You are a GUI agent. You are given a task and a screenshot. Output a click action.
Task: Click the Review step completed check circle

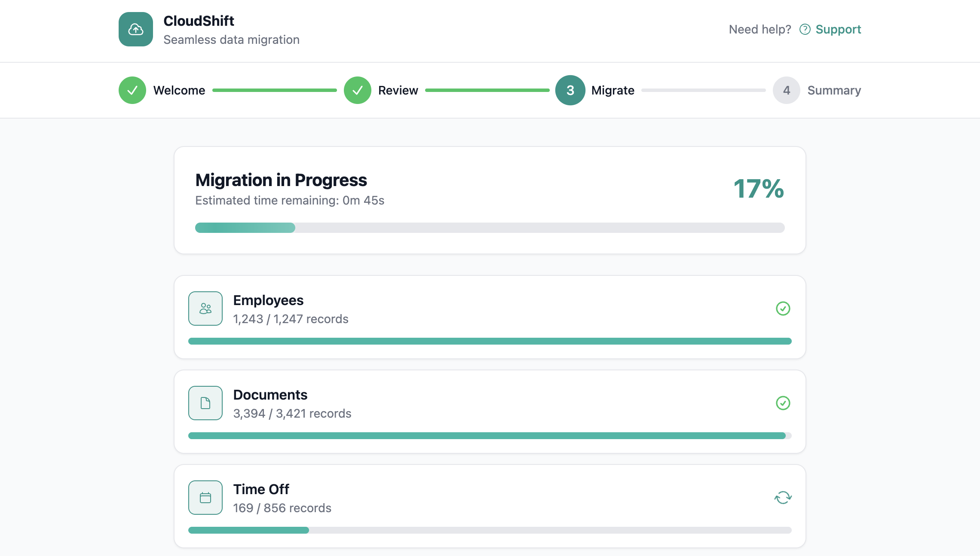pyautogui.click(x=357, y=90)
